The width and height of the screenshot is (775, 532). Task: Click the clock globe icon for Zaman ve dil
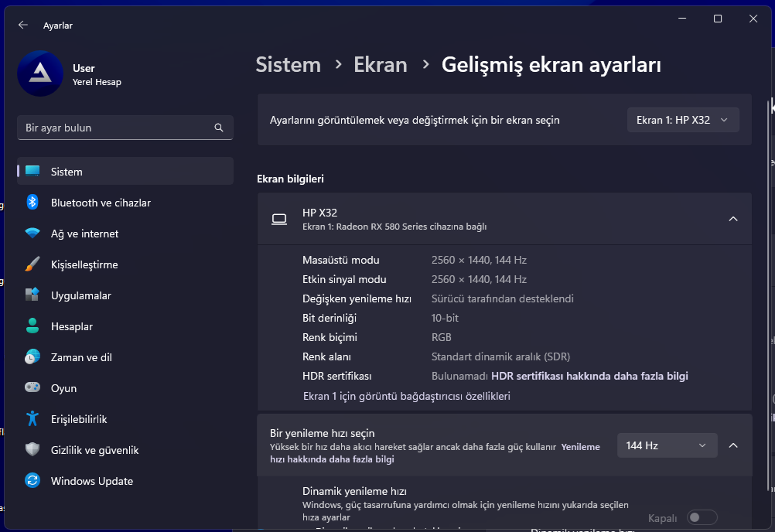pos(32,357)
